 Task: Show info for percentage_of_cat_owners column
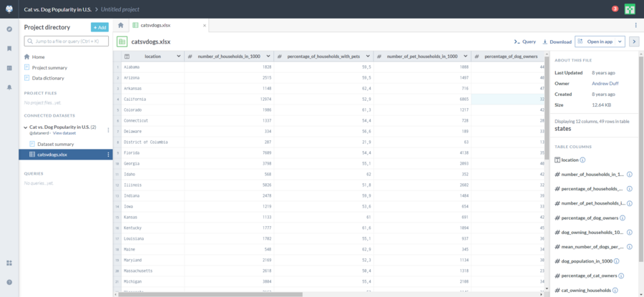[621, 276]
